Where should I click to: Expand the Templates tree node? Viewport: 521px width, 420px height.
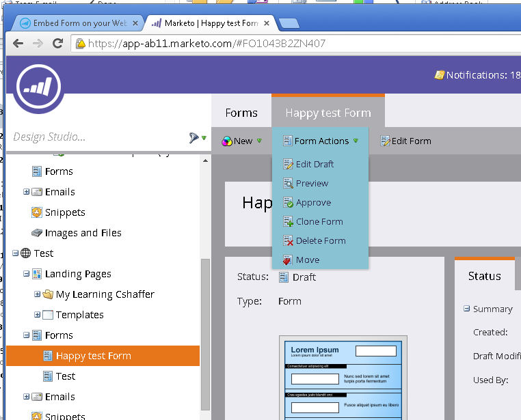37,315
